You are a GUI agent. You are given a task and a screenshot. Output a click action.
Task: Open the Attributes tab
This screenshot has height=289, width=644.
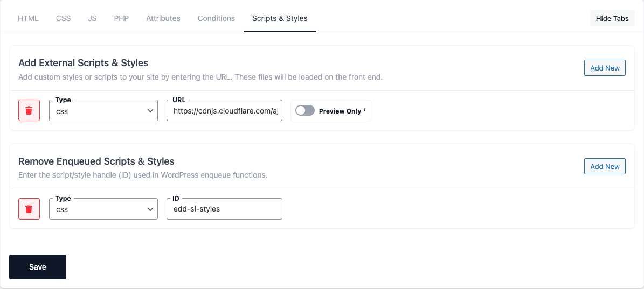163,18
